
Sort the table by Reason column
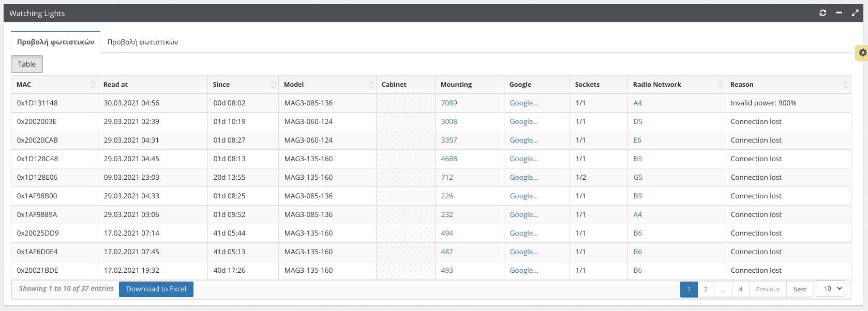point(787,85)
